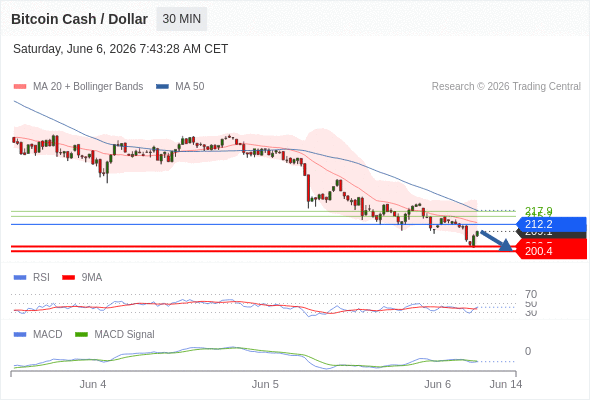Viewport: 590px width, 400px height.
Task: Click the MACD blue legend swatch
Action: (x=20, y=335)
